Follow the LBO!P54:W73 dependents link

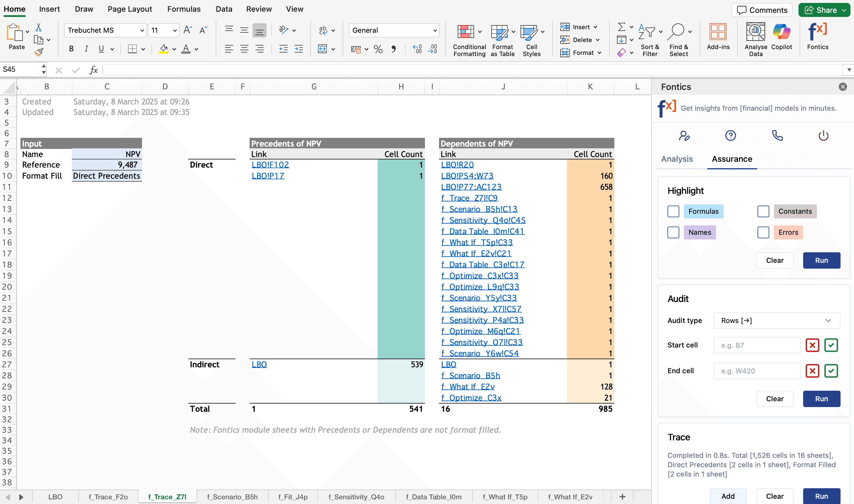point(467,176)
